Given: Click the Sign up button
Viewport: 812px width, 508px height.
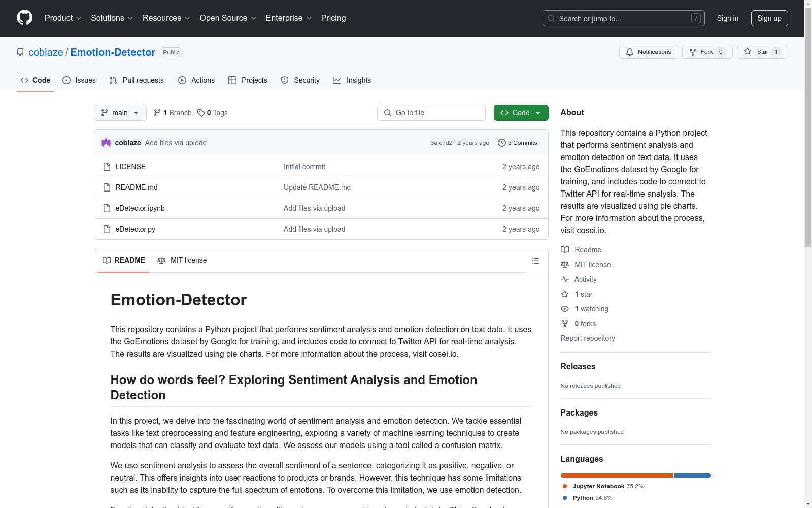Looking at the screenshot, I should [x=769, y=18].
